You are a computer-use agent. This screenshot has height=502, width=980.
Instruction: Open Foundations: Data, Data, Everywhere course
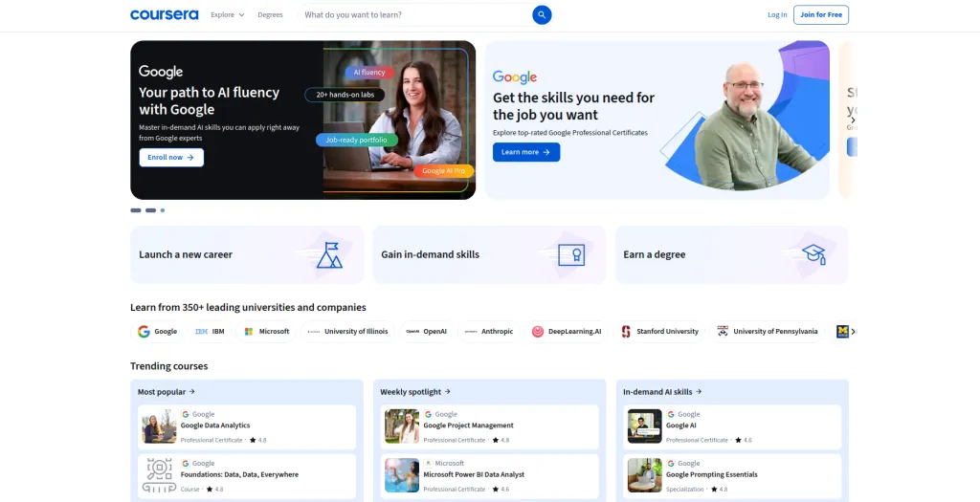click(x=247, y=476)
